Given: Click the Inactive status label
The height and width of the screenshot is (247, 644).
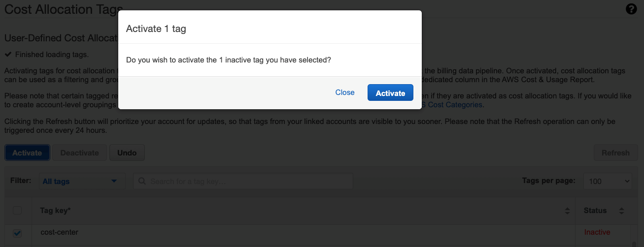Looking at the screenshot, I should pyautogui.click(x=597, y=232).
